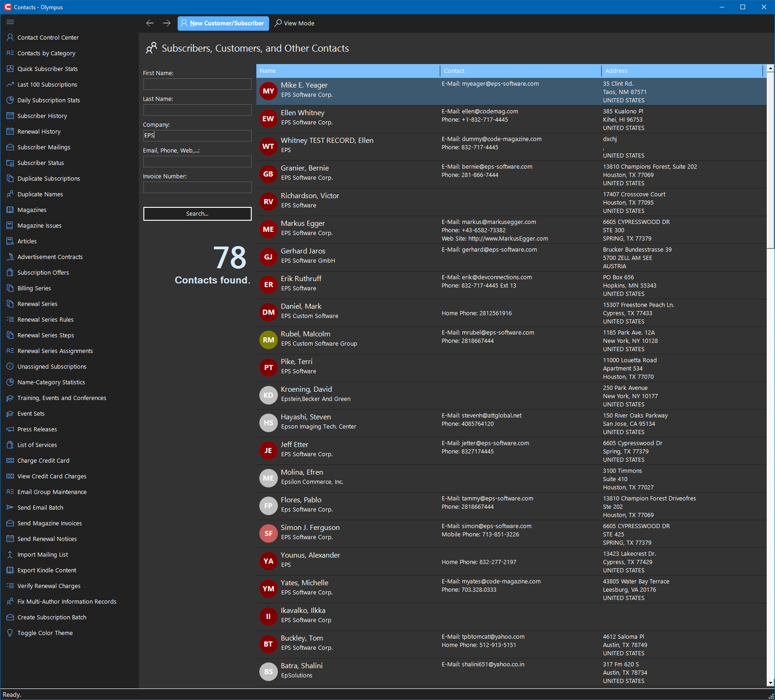Select Yates, Michelle contact

coord(511,589)
